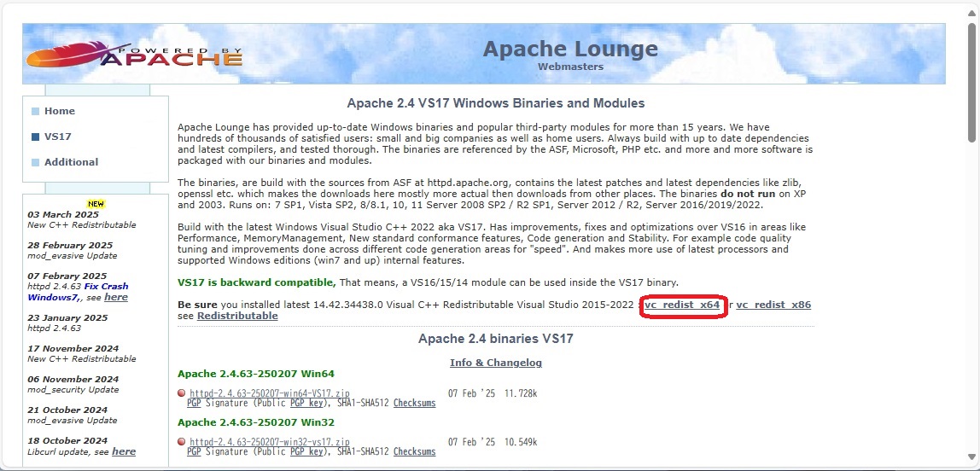Click the Powered by Apache feather logo
Image resolution: width=980 pixels, height=471 pixels.
coord(134,55)
